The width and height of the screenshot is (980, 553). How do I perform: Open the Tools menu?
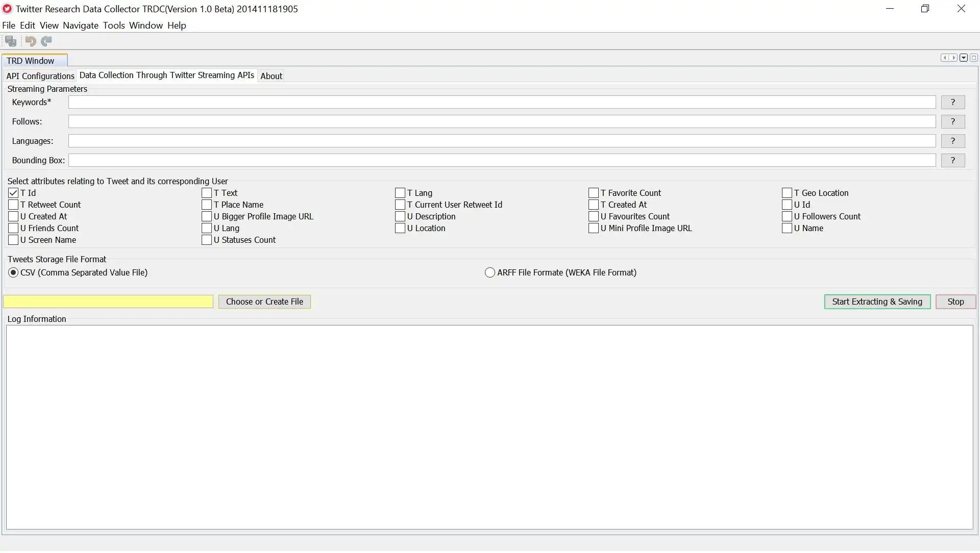[x=113, y=25]
